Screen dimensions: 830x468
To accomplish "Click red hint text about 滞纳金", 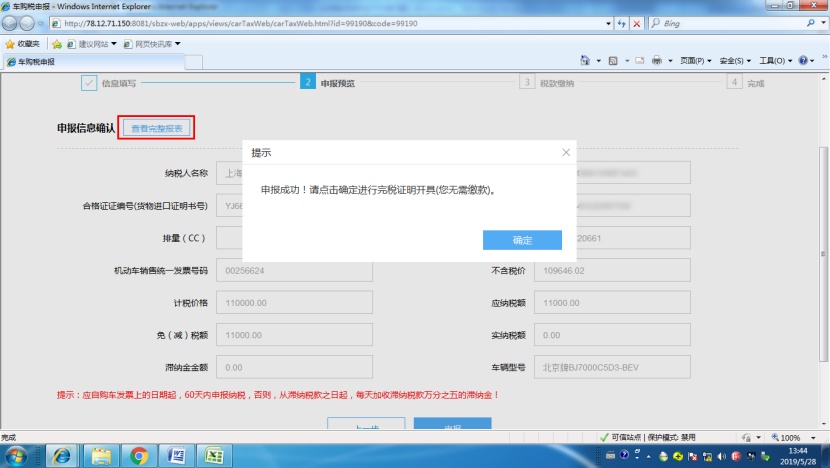I will point(277,395).
